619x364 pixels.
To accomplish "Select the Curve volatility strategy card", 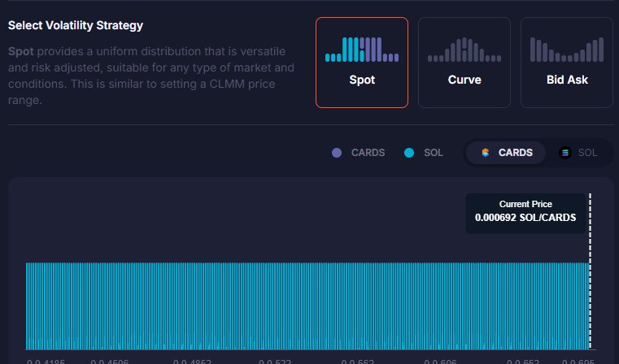I will [464, 63].
